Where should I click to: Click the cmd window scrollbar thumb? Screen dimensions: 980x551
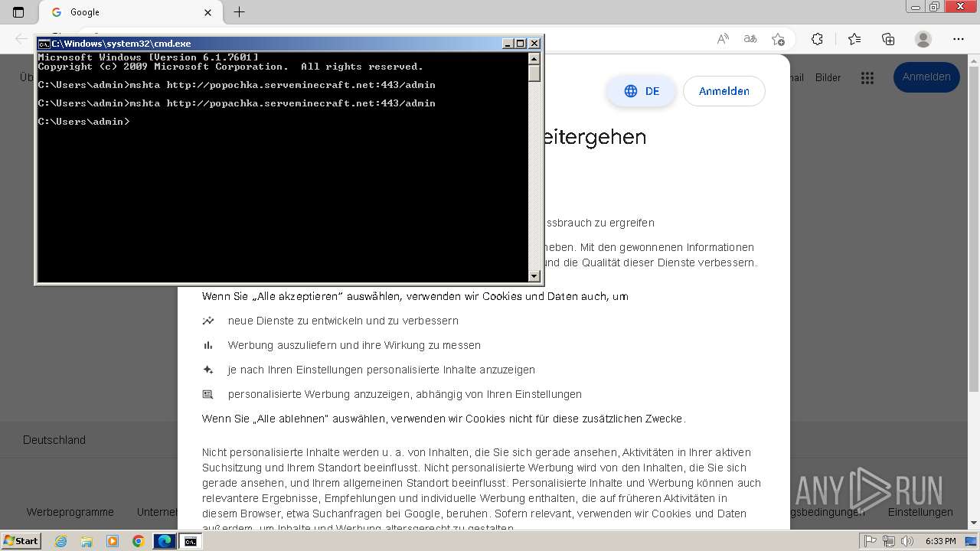[534, 74]
